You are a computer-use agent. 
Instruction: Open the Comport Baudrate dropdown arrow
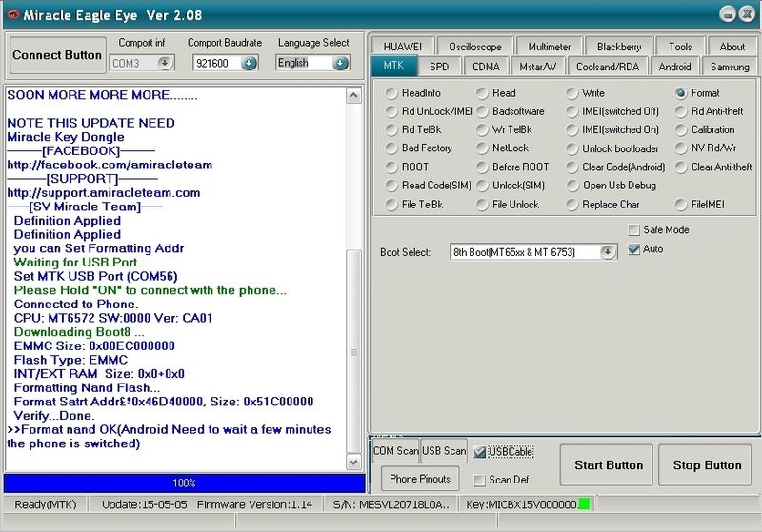249,63
